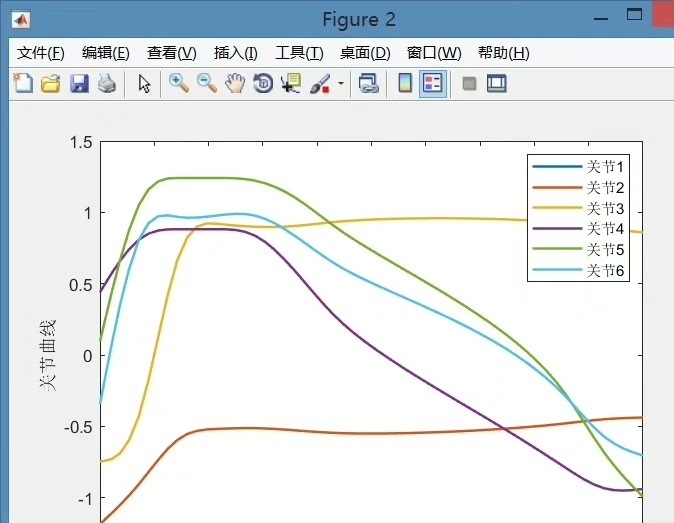Click the Show Plot Tools icon
The image size is (674, 523).
(496, 83)
